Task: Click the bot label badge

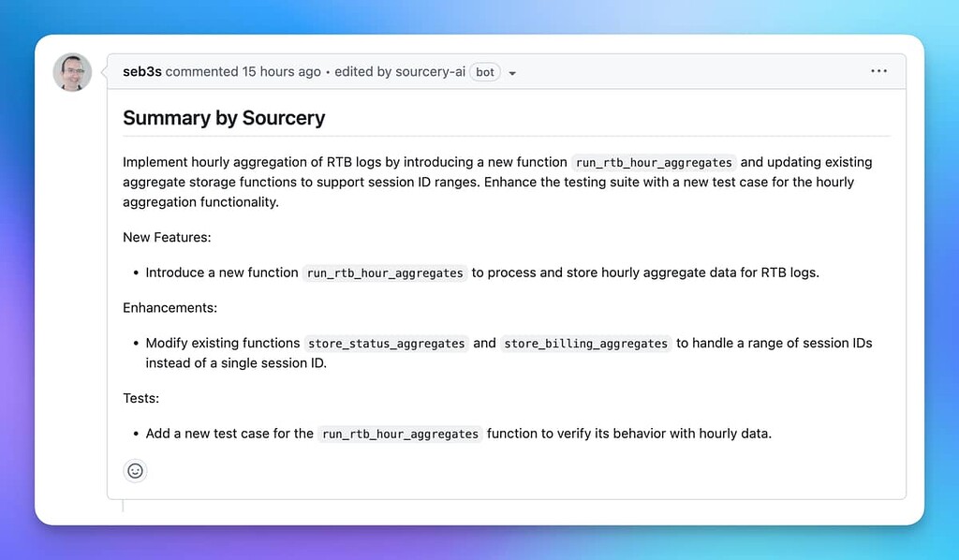Action: pyautogui.click(x=484, y=72)
